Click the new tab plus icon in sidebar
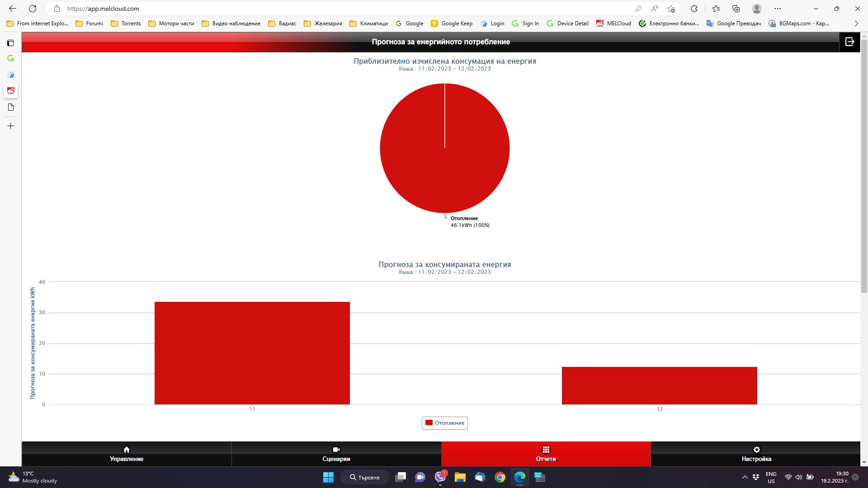 pyautogui.click(x=11, y=126)
